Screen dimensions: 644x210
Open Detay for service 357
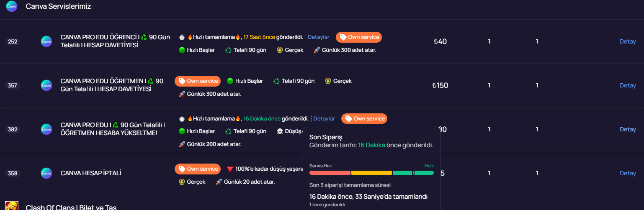click(x=628, y=85)
